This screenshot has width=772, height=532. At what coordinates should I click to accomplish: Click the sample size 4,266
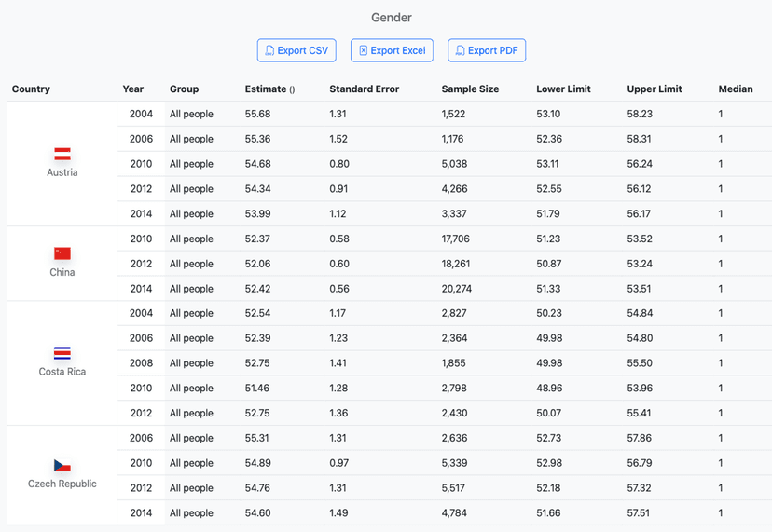454,189
